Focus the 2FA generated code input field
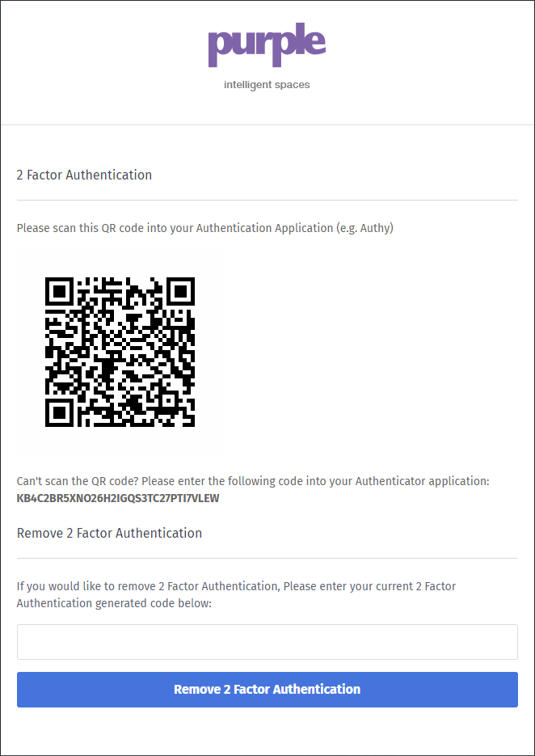This screenshot has width=535, height=756. (x=267, y=642)
